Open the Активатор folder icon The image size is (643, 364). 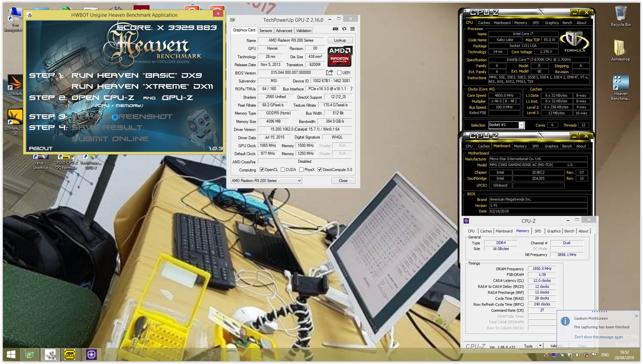[620, 51]
